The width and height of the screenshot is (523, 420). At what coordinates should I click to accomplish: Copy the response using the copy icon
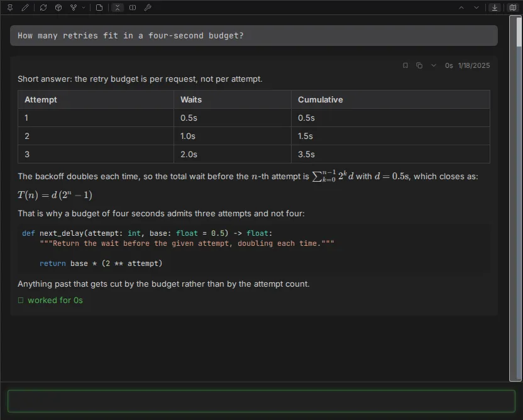tap(419, 65)
